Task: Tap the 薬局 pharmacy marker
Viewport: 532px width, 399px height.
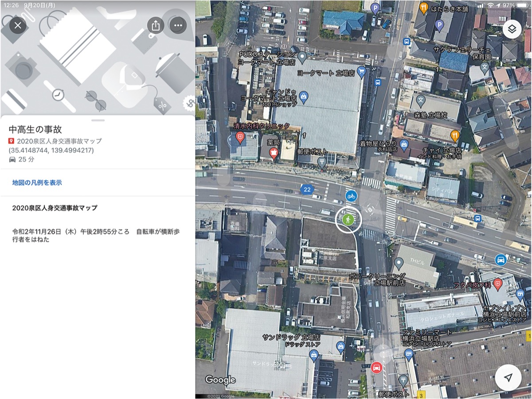Action: click(x=274, y=153)
